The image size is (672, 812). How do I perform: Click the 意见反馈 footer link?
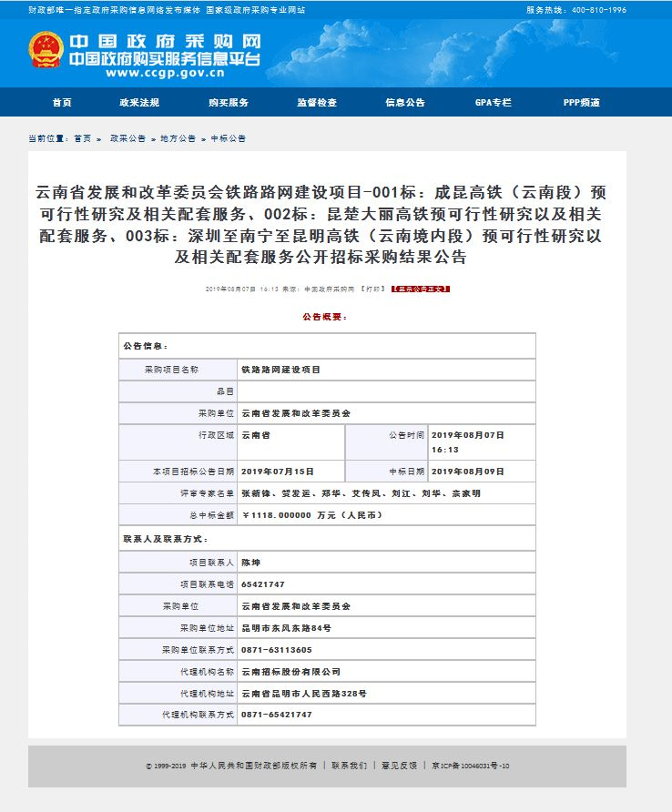tap(399, 766)
